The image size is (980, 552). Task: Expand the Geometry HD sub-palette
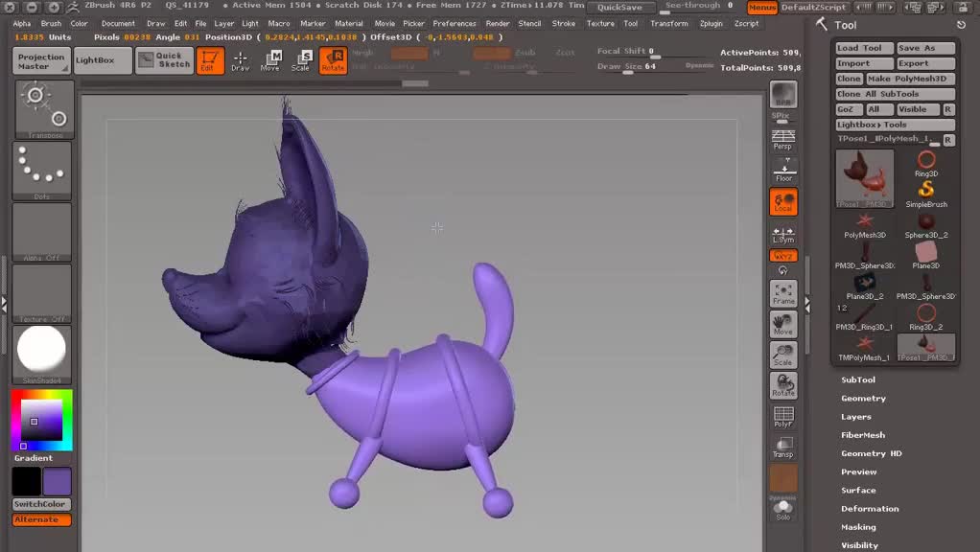[x=872, y=453]
